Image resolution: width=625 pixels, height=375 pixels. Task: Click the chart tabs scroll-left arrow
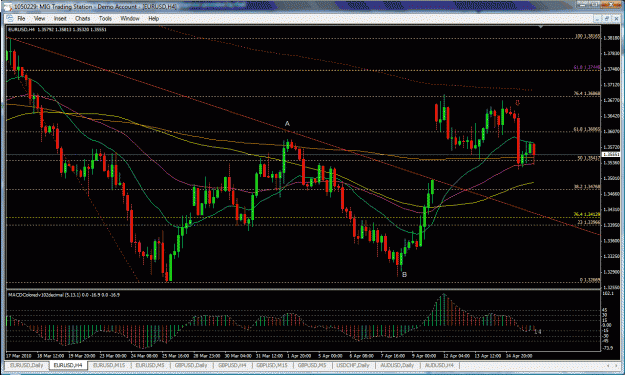608,365
